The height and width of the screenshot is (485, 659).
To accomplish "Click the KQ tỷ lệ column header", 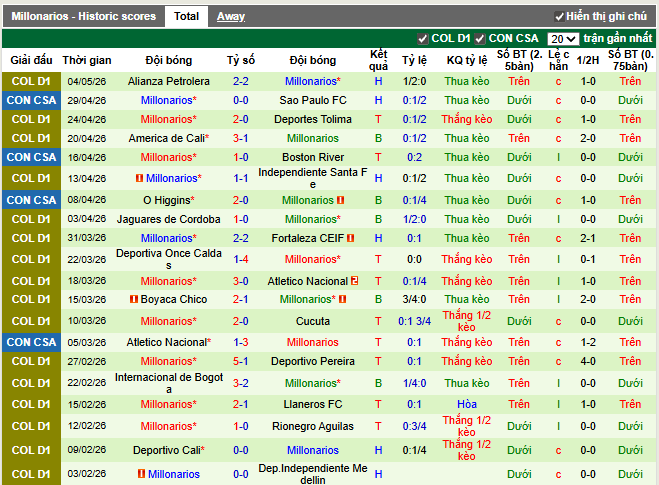I will point(467,60).
